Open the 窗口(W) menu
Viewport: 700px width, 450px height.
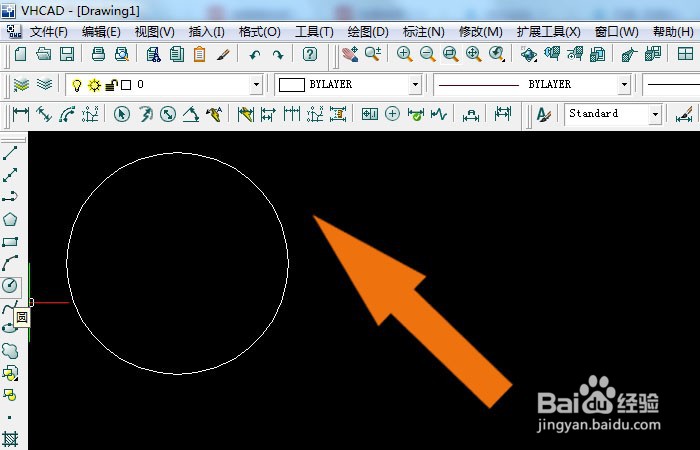tap(617, 32)
